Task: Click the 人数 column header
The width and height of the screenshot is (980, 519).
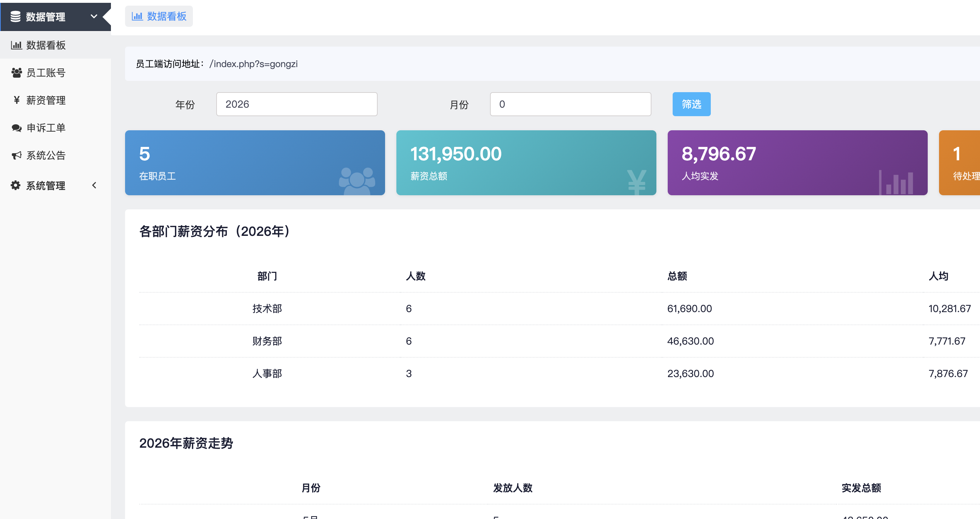Action: click(415, 276)
